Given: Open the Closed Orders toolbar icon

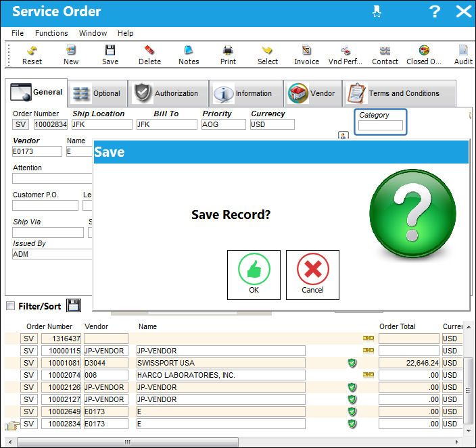Looking at the screenshot, I should [x=424, y=51].
